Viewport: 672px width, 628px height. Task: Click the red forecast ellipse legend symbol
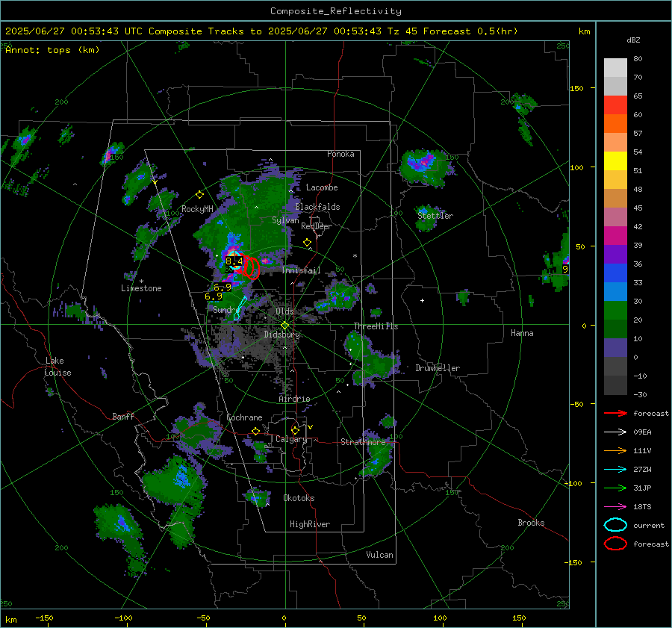(615, 544)
